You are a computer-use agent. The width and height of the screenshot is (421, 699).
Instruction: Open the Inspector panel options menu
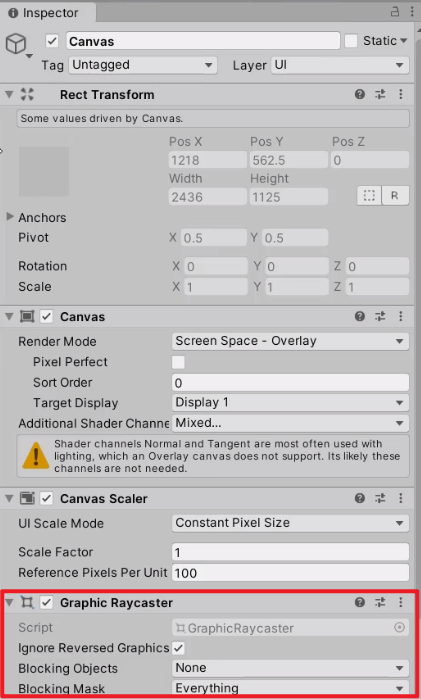tap(412, 12)
